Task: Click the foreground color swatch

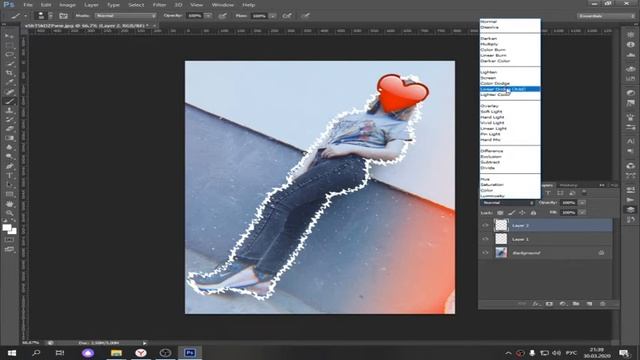Action: click(x=7, y=228)
